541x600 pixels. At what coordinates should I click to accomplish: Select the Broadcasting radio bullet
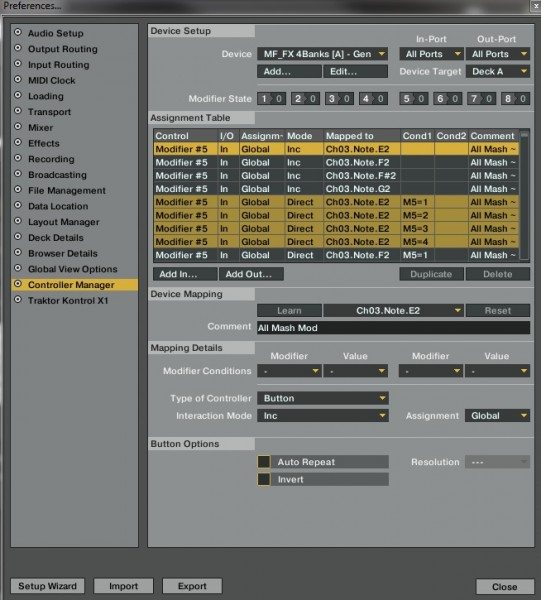18,174
